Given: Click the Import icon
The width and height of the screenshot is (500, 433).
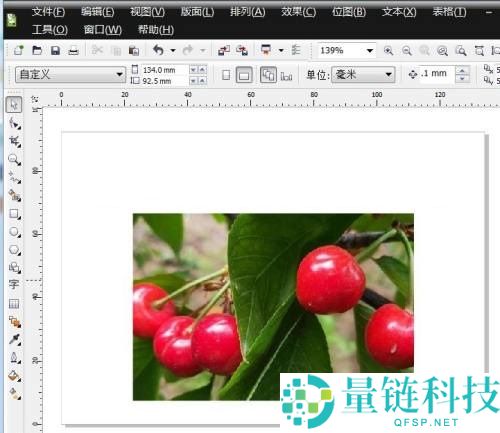Looking at the screenshot, I should coord(224,50).
